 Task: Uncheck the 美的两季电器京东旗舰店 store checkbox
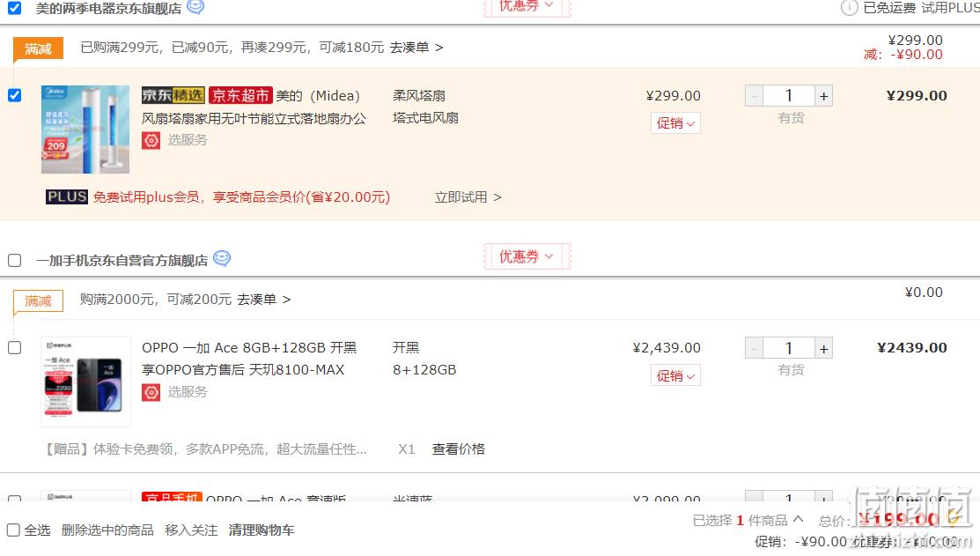14,8
